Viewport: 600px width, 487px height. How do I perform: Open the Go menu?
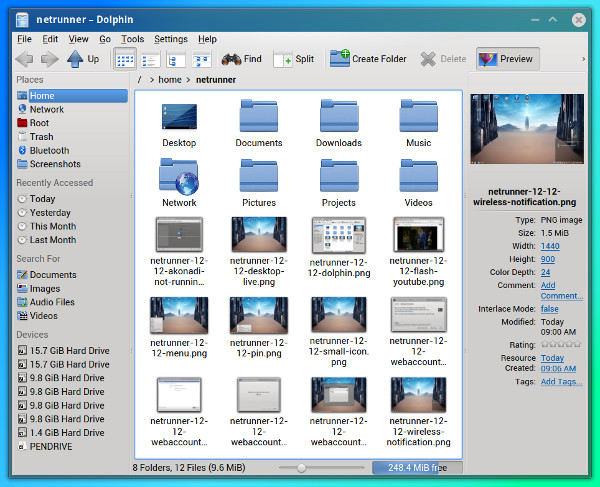[x=105, y=39]
